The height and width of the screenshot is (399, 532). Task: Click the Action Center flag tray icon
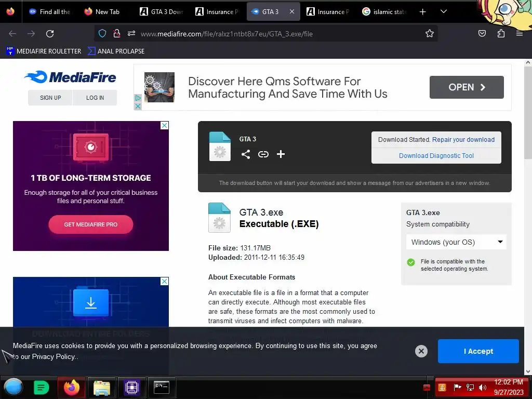tap(457, 388)
